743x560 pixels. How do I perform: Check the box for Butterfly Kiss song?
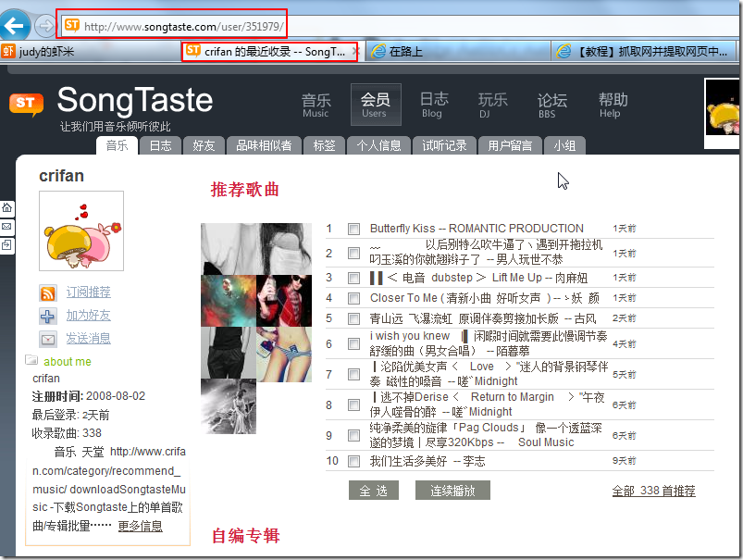353,229
